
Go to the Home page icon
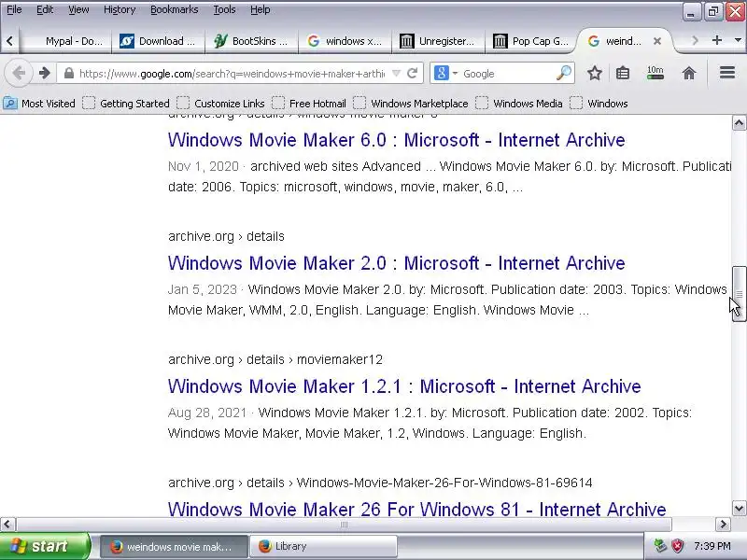689,74
